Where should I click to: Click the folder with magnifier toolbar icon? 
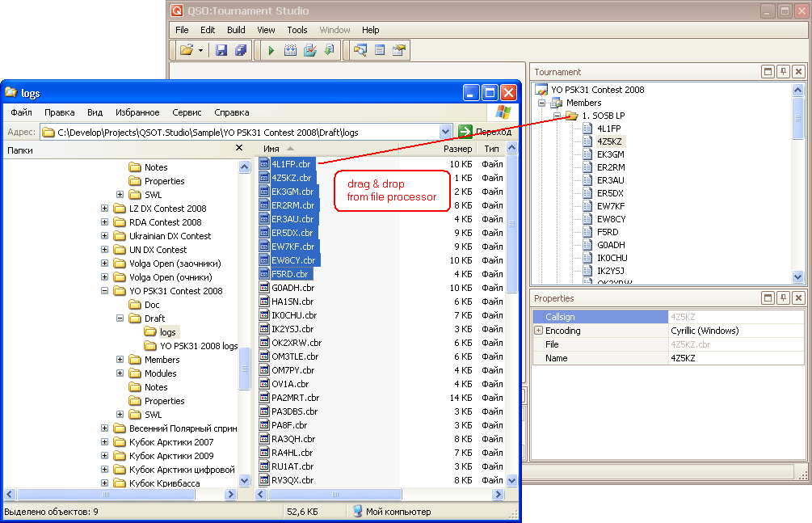point(360,50)
